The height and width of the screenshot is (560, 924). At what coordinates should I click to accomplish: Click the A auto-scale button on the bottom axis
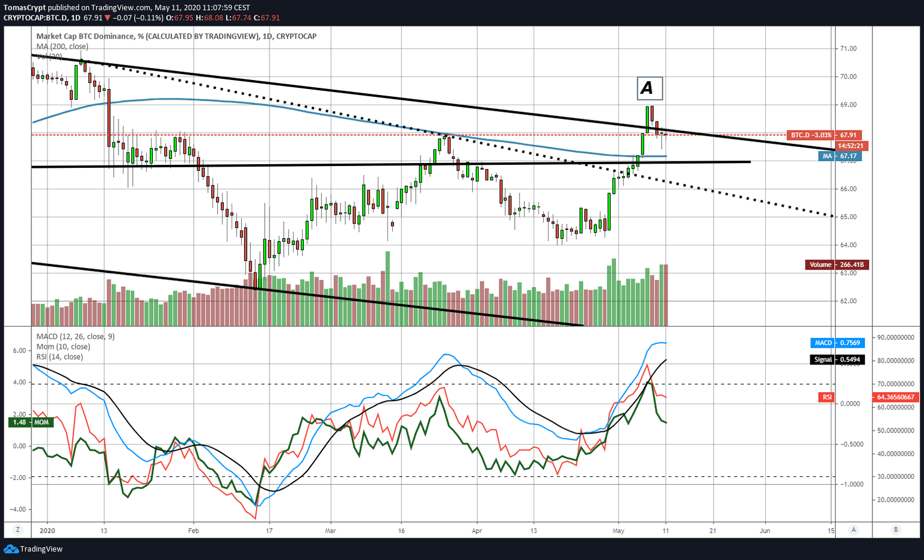[x=853, y=530]
